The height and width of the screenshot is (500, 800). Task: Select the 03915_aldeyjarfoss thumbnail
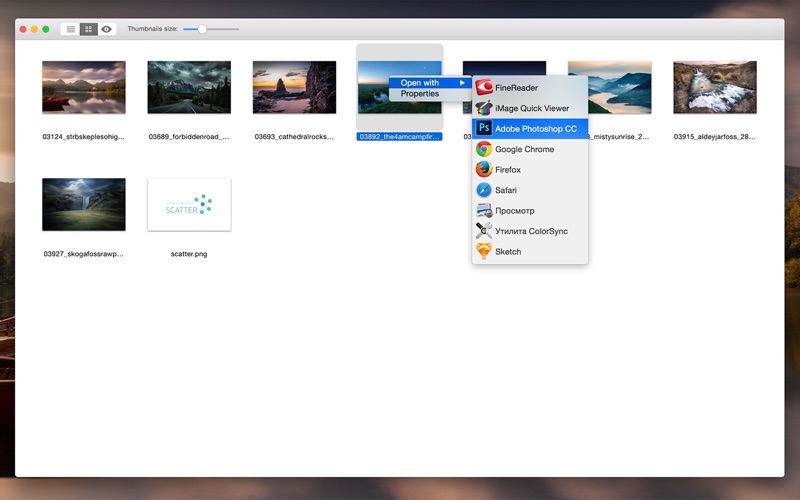click(715, 87)
